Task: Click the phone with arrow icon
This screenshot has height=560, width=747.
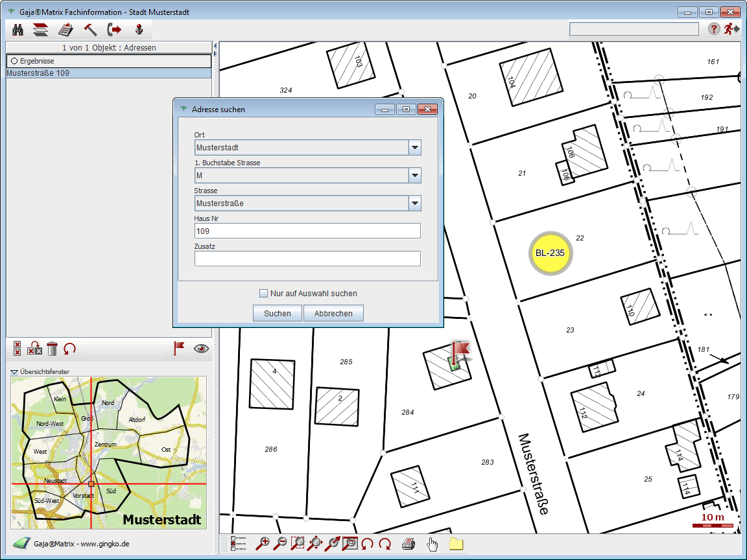Action: coord(114,29)
